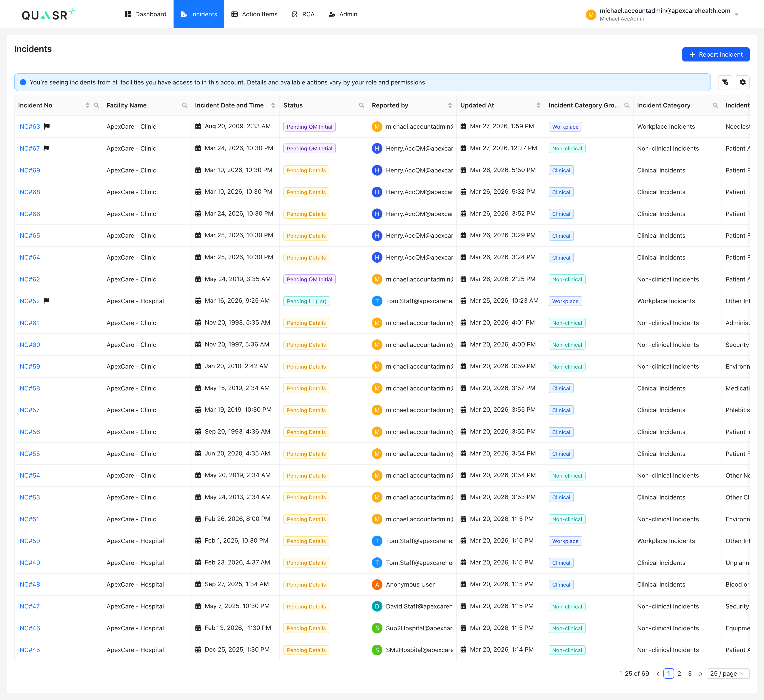Image resolution: width=764 pixels, height=700 pixels.
Task: Click search icon in Facility Name column
Action: 185,105
